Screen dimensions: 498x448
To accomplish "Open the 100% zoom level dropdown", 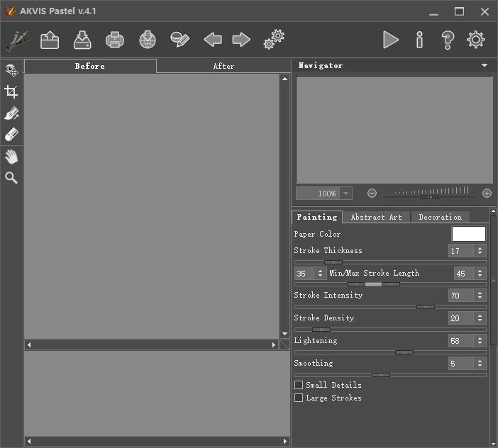I will (x=346, y=194).
